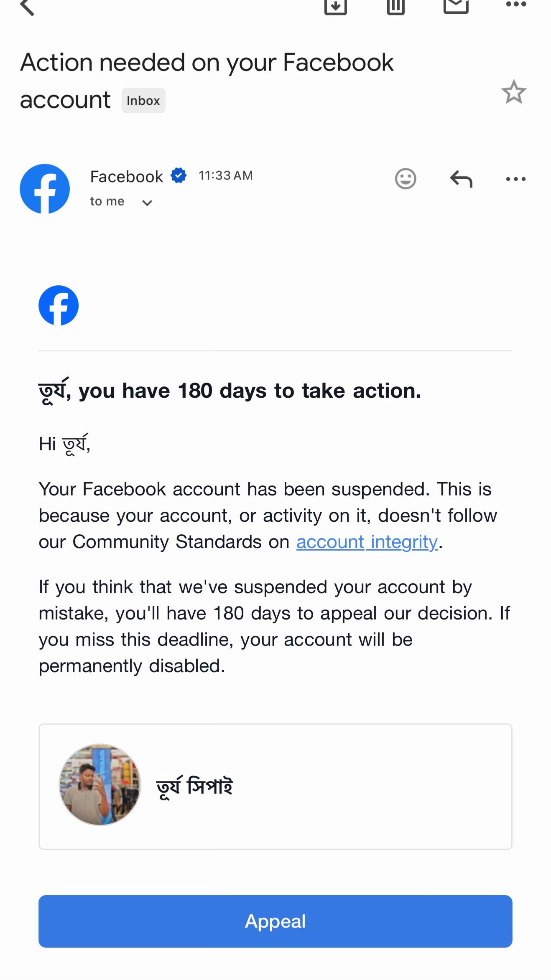Click the blue Appeal button

click(275, 921)
